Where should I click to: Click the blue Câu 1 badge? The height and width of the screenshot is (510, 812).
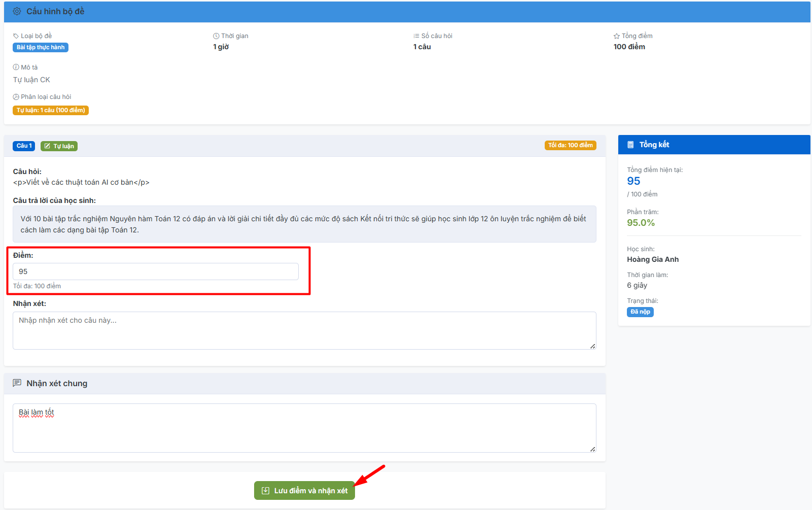24,146
